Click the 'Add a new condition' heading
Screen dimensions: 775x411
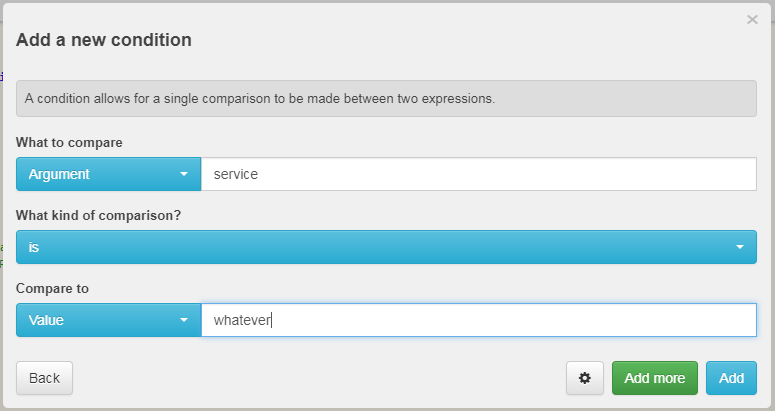[x=104, y=40]
